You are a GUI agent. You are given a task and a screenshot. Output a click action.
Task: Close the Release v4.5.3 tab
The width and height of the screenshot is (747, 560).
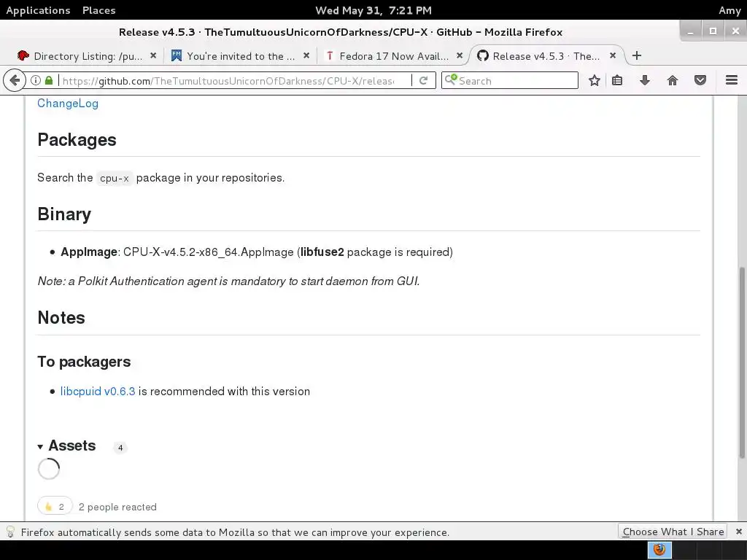click(613, 55)
